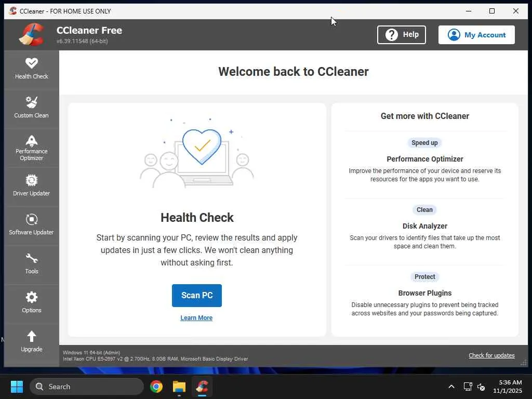The height and width of the screenshot is (399, 532).
Task: Open Performance Optimizer from Get more panel
Action: coord(425,159)
